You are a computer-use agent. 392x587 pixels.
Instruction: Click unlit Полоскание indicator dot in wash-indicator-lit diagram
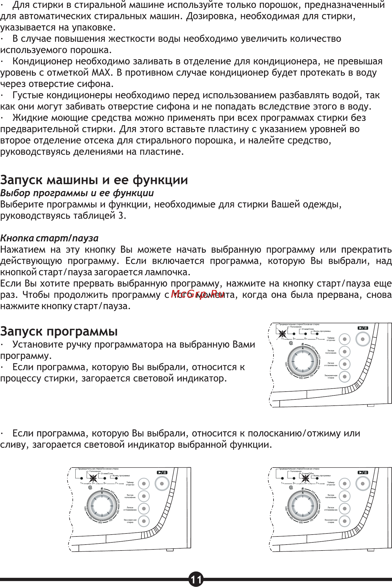[294, 334]
